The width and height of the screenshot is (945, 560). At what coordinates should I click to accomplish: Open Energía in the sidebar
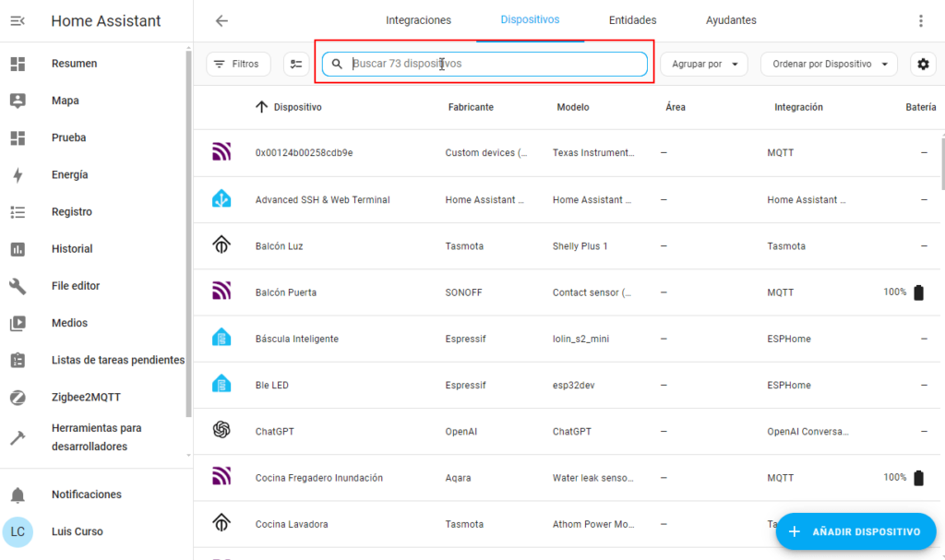coord(70,174)
